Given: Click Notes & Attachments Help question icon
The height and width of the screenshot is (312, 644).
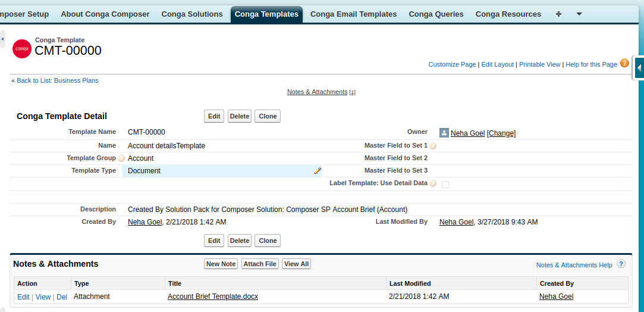Looking at the screenshot, I should (621, 264).
